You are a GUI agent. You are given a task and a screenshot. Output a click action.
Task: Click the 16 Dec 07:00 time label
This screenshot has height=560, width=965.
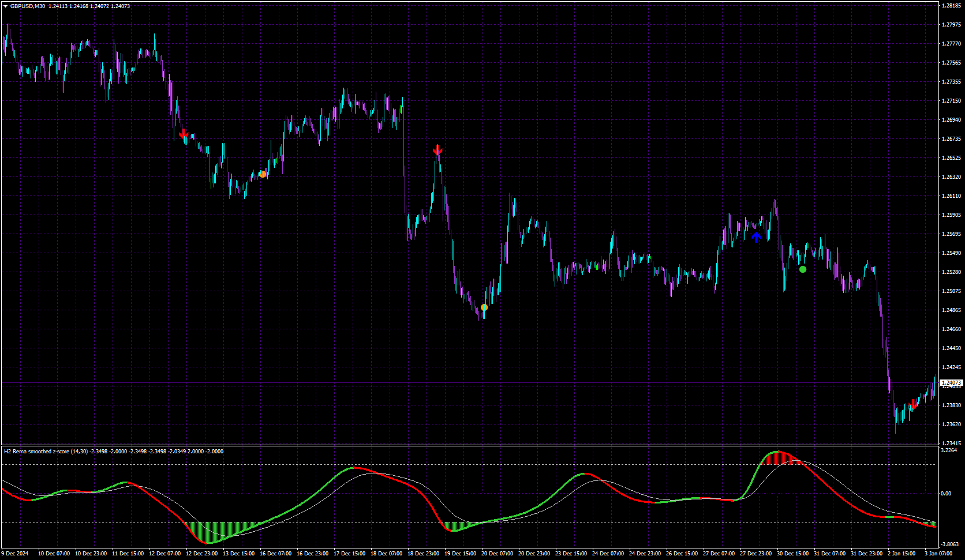click(x=275, y=554)
